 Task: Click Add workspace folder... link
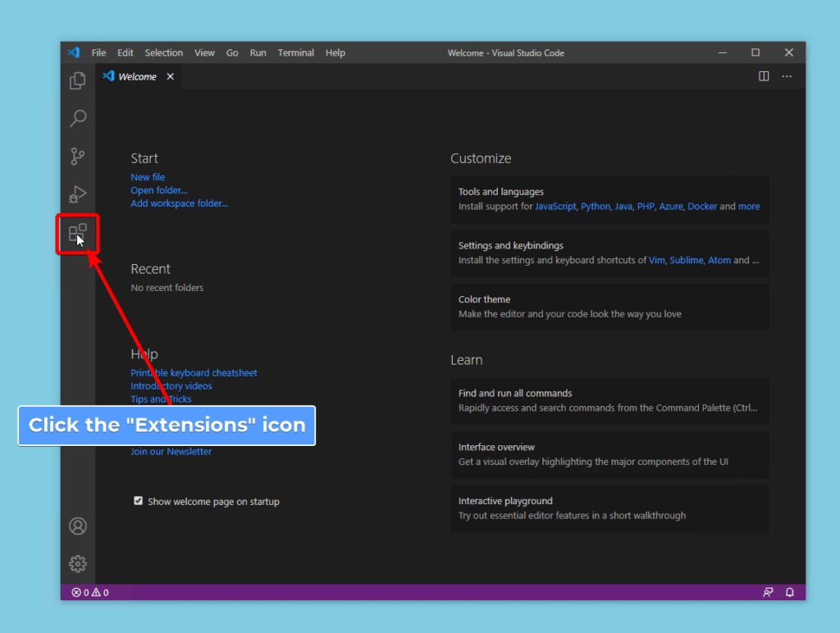point(180,203)
